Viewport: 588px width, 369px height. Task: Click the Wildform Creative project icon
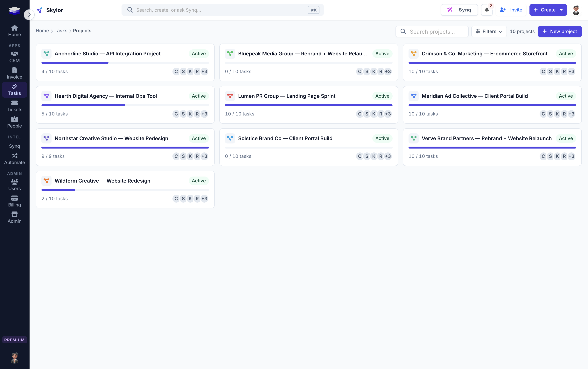(x=46, y=181)
